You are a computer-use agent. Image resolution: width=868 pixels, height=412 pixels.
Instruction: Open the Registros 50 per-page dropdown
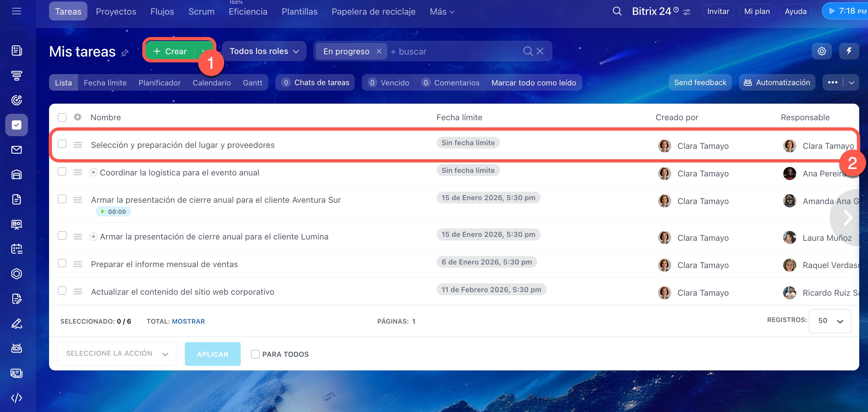coord(830,321)
